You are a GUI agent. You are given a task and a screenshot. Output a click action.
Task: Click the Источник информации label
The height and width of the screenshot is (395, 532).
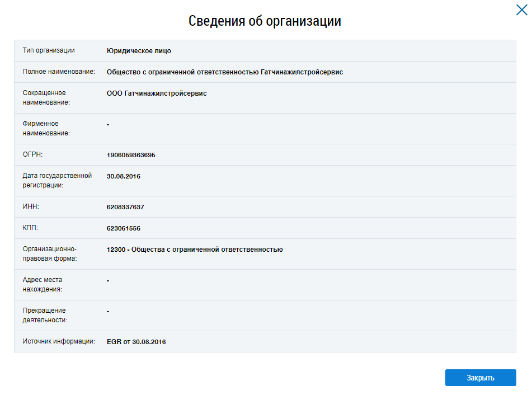59,342
